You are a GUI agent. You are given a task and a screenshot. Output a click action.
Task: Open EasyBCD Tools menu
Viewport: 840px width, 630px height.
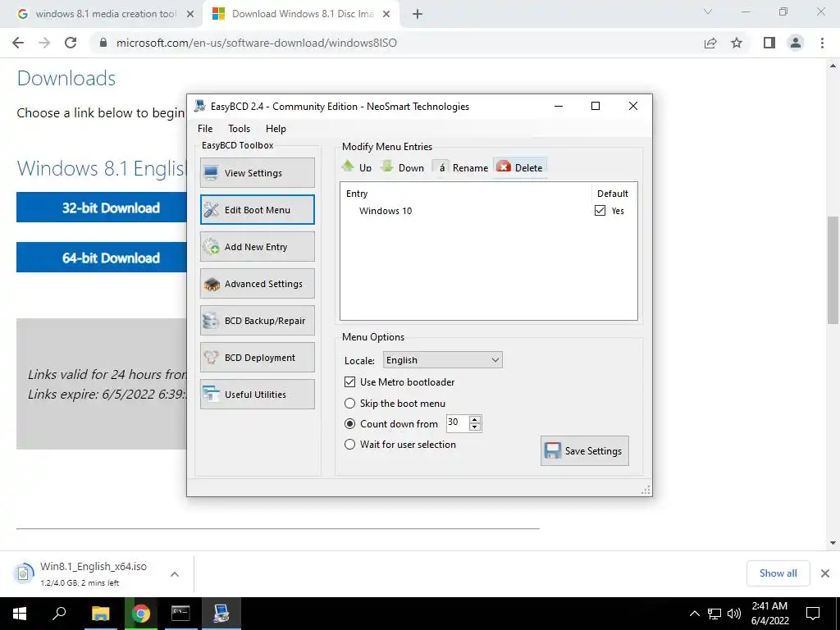coord(239,129)
